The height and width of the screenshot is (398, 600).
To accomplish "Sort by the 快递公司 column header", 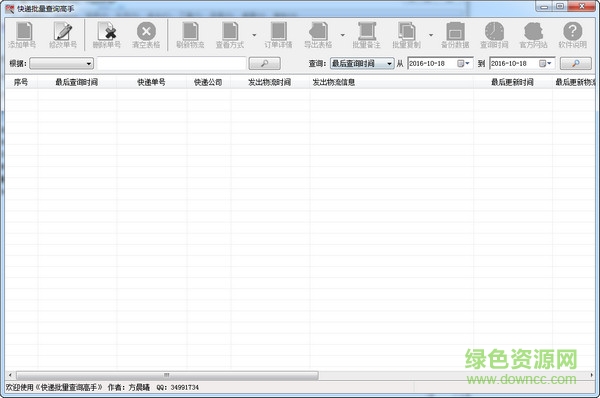I will 209,82.
